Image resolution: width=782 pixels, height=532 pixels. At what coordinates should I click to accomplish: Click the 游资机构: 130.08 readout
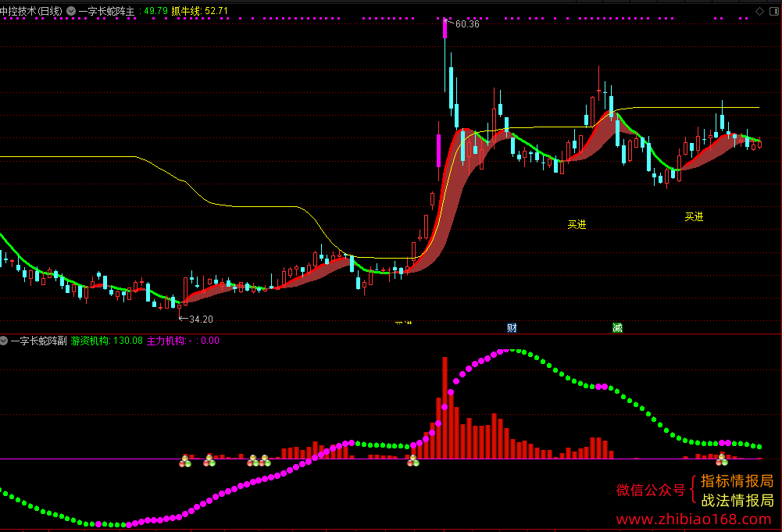[x=107, y=341]
